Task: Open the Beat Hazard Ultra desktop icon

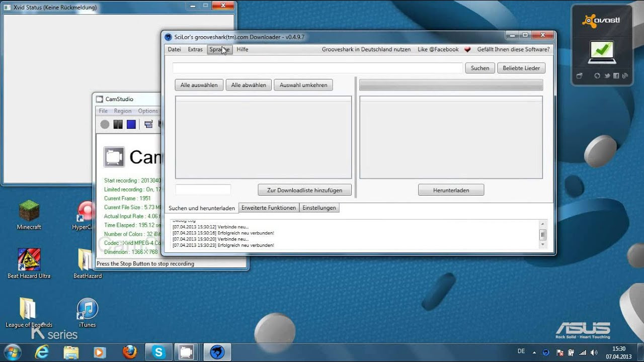Action: click(29, 263)
